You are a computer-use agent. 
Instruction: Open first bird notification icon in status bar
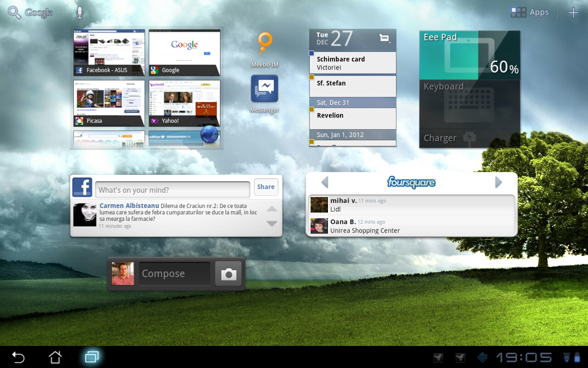[438, 357]
